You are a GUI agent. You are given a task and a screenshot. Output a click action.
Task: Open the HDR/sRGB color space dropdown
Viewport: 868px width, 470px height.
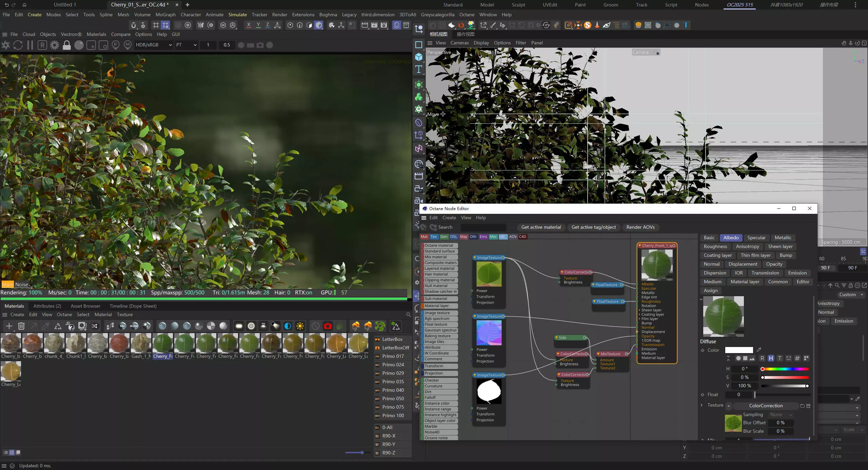click(x=154, y=45)
